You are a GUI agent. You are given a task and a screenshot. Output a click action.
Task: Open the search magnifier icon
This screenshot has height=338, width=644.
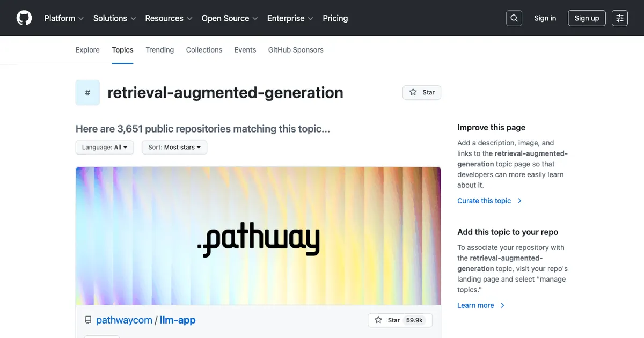514,18
